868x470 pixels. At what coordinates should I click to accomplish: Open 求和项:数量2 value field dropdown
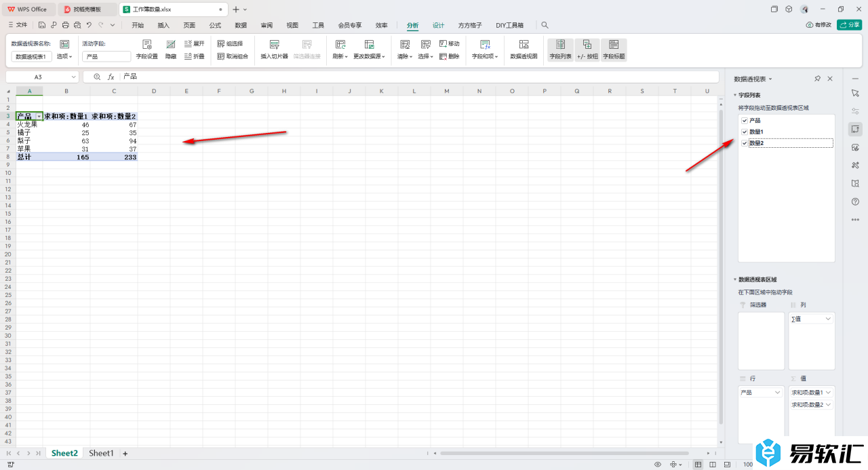(827, 404)
